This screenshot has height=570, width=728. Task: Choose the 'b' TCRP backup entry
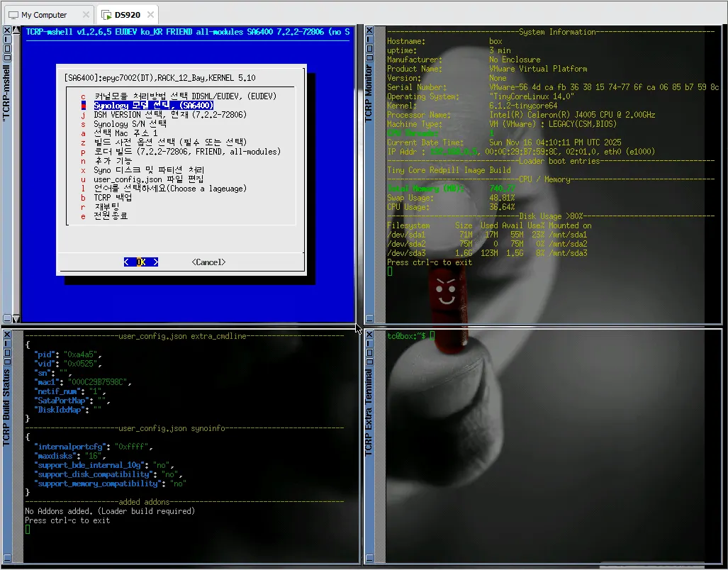106,197
